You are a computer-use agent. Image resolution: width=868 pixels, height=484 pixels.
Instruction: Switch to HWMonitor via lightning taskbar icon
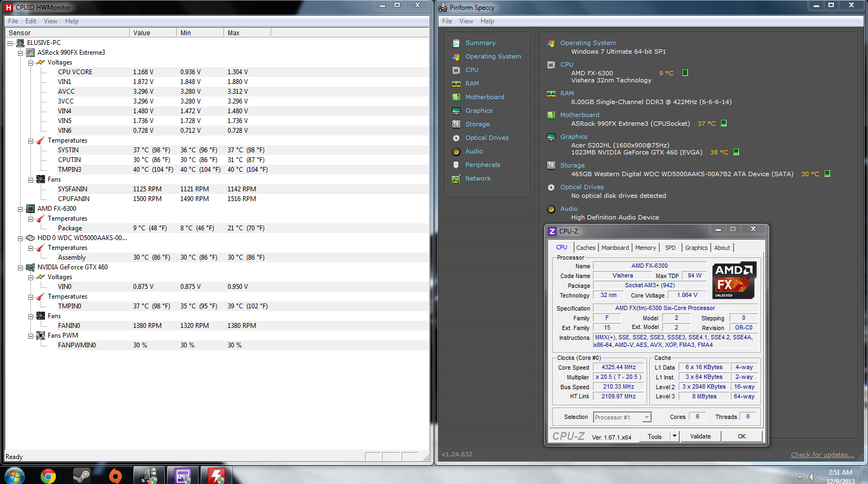216,476
